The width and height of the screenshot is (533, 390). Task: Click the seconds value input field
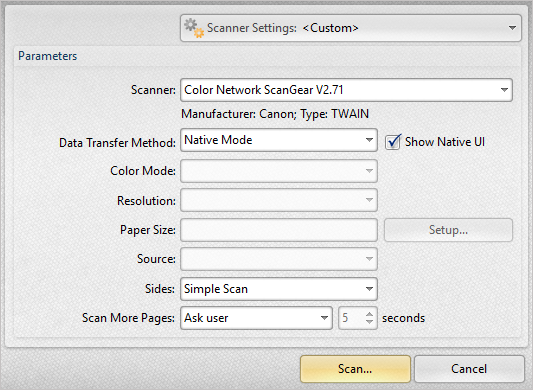coord(351,318)
